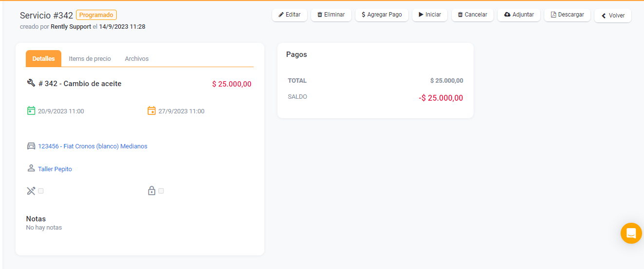This screenshot has height=269, width=644.
Task: Open the Taller Pepito link
Action: (x=55, y=169)
